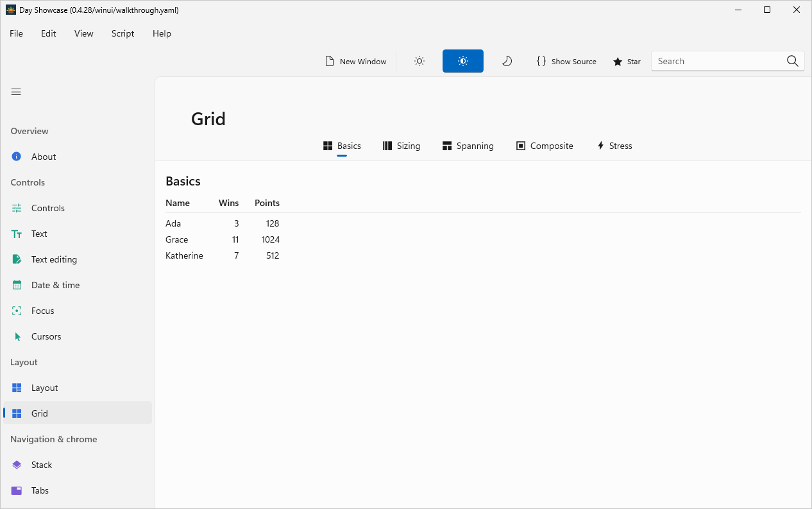Click the Spanning tab icon
This screenshot has width=812, height=509.
pyautogui.click(x=447, y=146)
